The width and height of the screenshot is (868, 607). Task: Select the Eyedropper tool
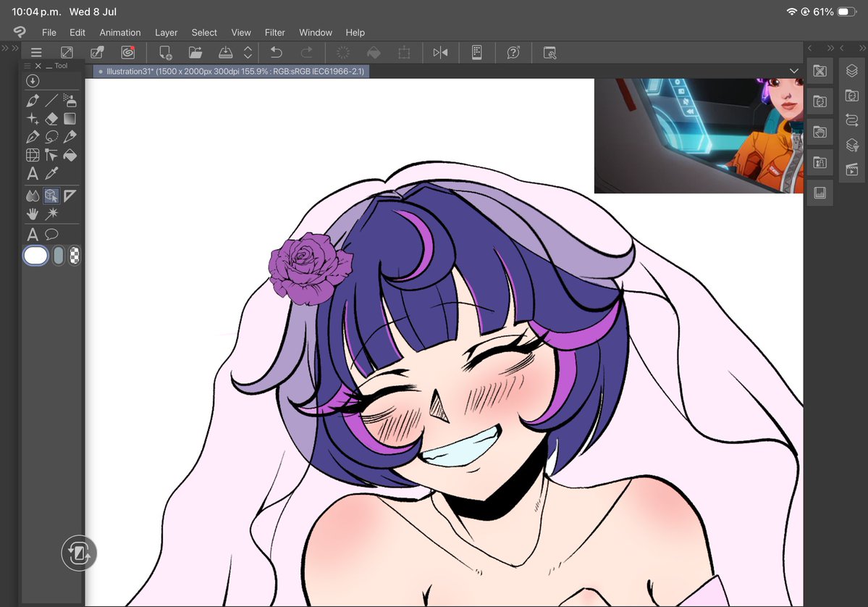click(51, 174)
